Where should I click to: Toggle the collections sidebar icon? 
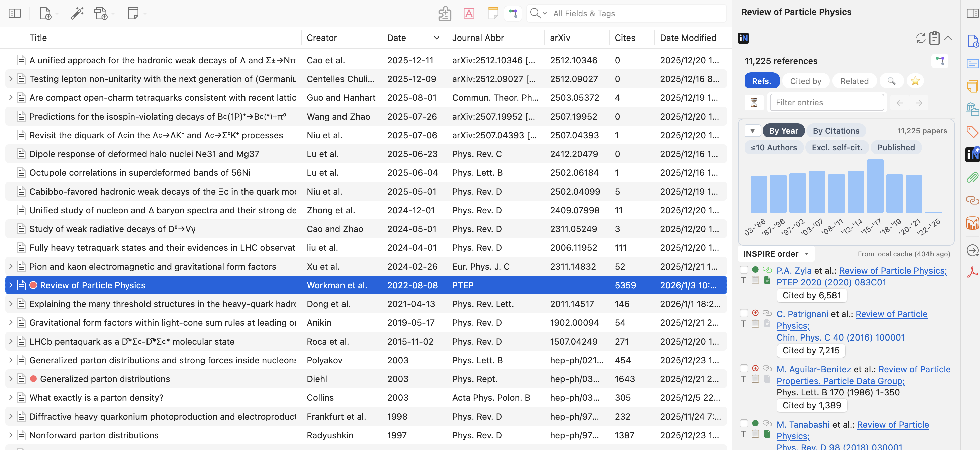coord(14,14)
